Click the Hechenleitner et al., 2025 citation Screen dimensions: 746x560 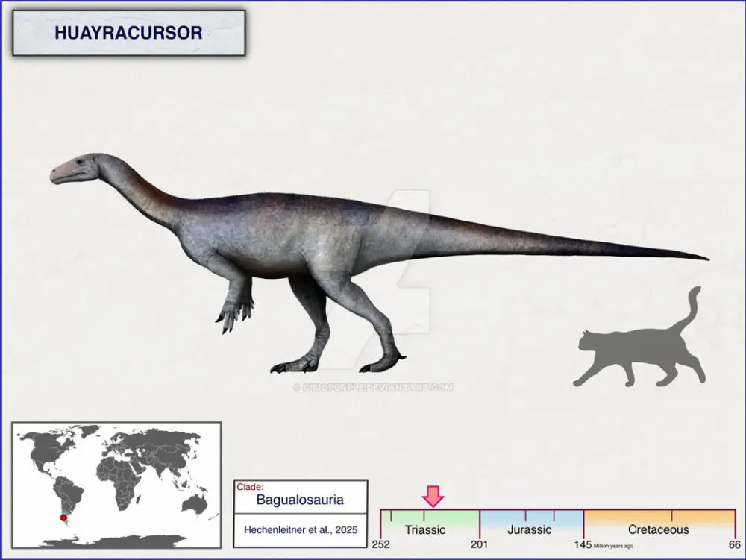[x=301, y=529]
